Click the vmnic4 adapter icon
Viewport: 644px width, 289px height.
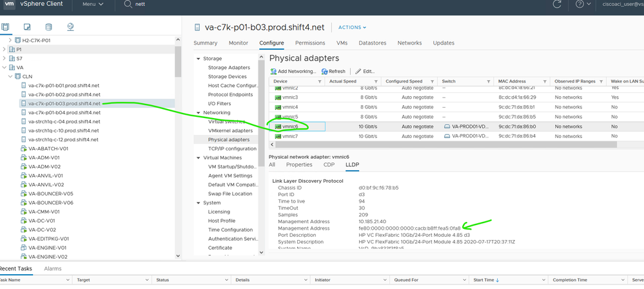278,107
